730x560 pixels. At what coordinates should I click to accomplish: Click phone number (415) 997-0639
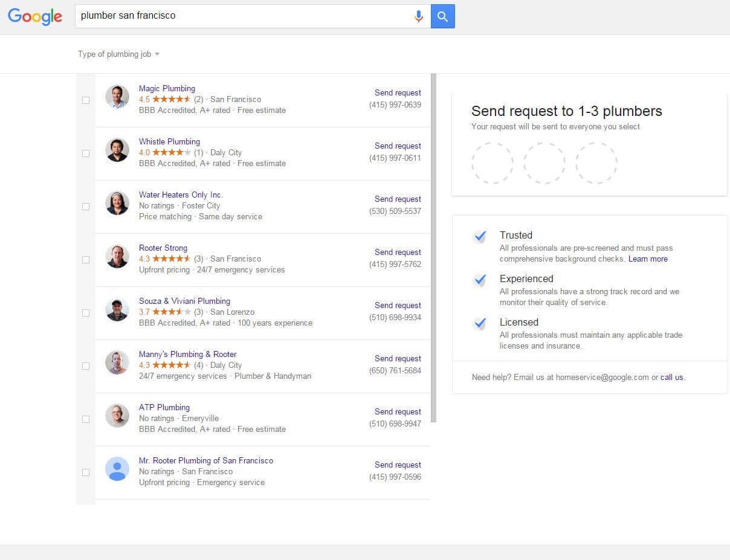click(395, 105)
